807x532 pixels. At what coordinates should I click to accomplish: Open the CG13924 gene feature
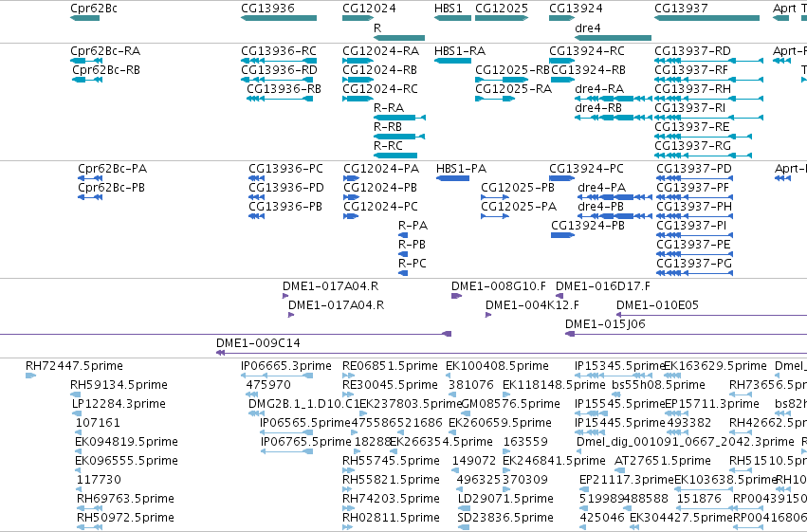(562, 18)
